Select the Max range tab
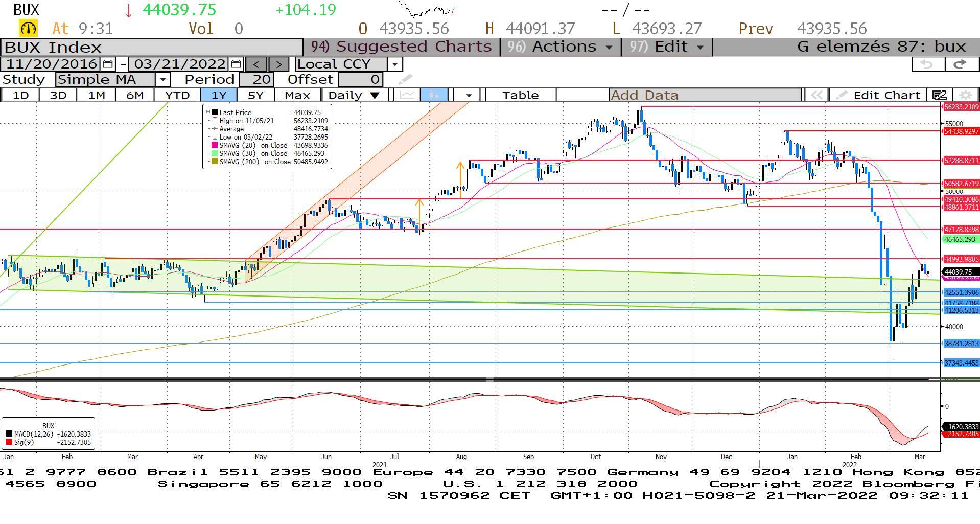 click(x=297, y=95)
